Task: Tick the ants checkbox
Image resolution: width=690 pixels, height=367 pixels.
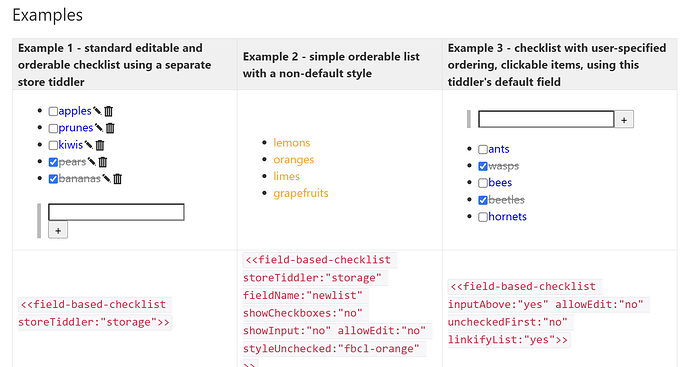Action: pos(483,150)
